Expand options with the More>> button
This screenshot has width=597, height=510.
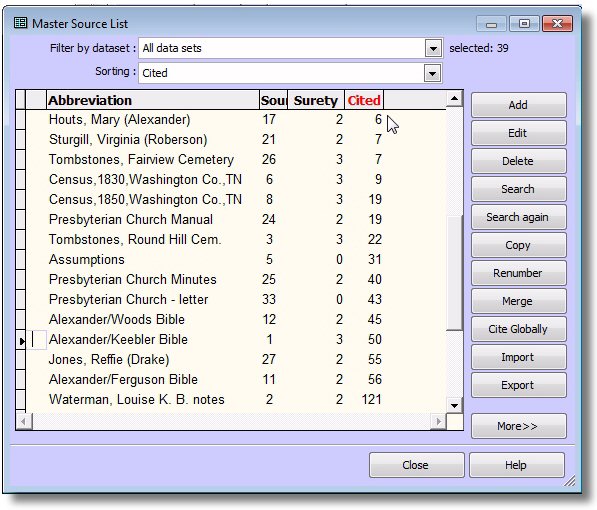(x=519, y=426)
